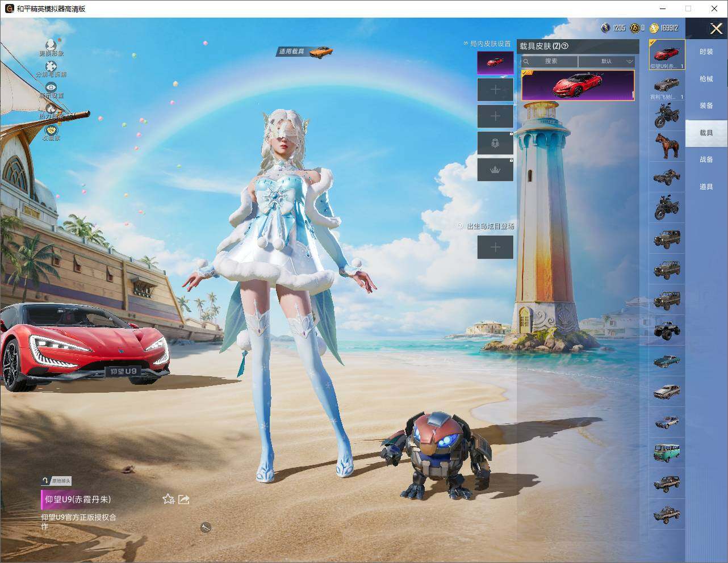The width and height of the screenshot is (728, 563).
Task: Close the wardrobe with the X button
Action: [716, 28]
